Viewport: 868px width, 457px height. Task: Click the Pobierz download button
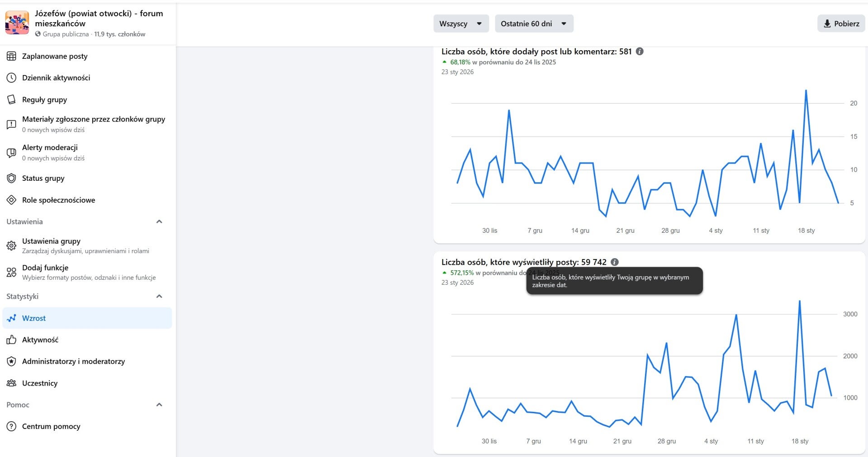click(841, 24)
